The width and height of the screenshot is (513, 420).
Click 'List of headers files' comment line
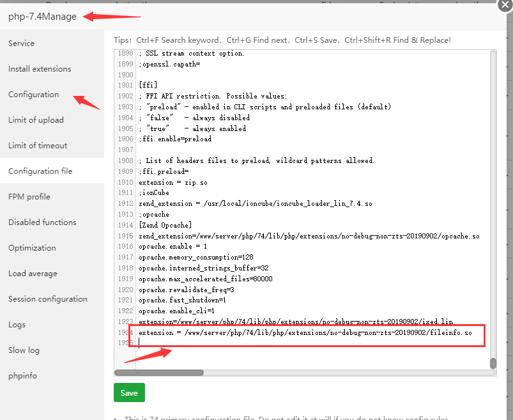[x=257, y=160]
